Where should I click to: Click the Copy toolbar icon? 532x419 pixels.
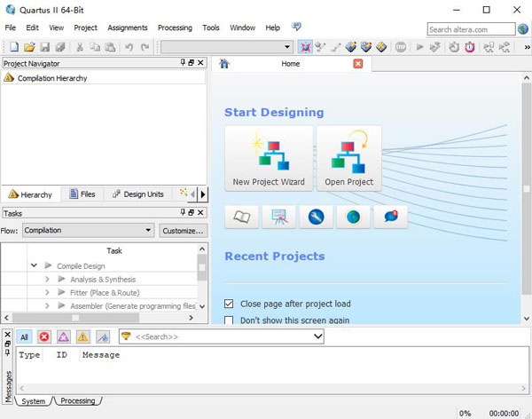click(95, 46)
